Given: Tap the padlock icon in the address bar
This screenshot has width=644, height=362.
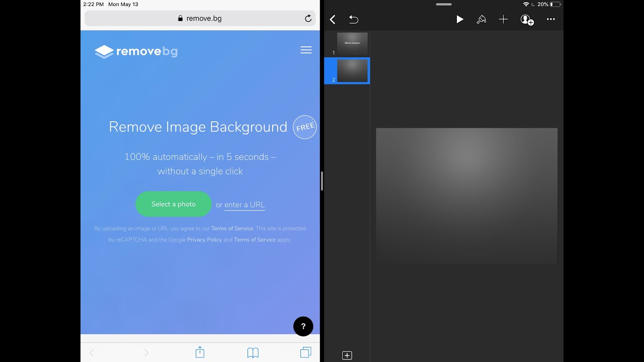Looking at the screenshot, I should click(x=181, y=19).
